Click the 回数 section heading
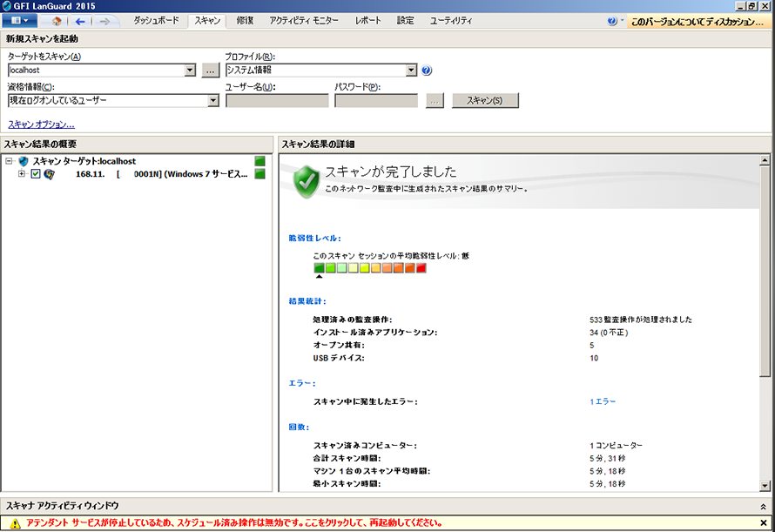 click(299, 428)
